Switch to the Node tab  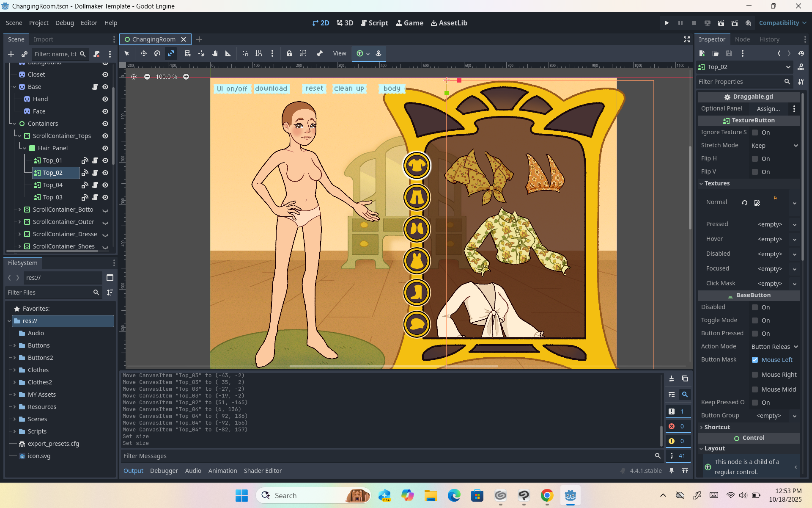pyautogui.click(x=742, y=39)
